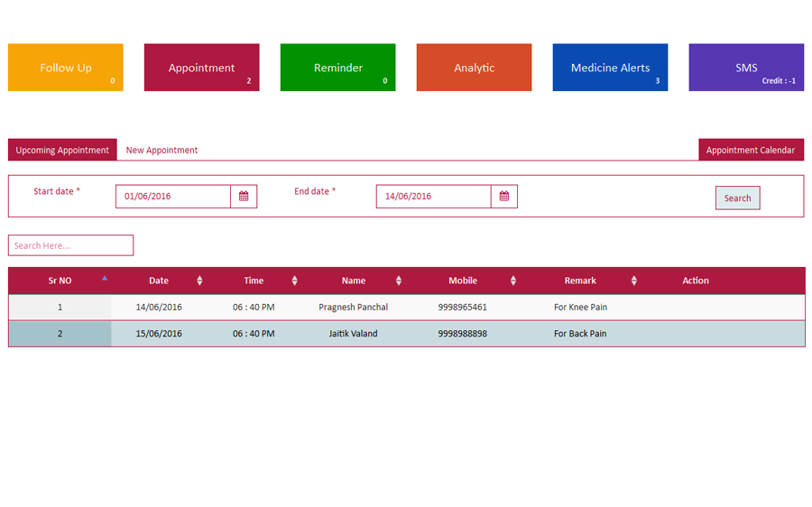
Task: Click the Date column sort arrows
Action: click(x=199, y=281)
